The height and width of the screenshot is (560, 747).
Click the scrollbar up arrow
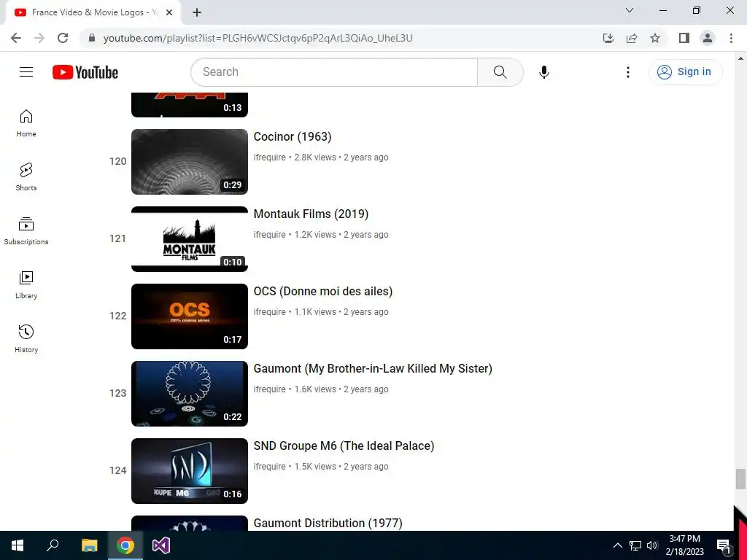coord(740,58)
